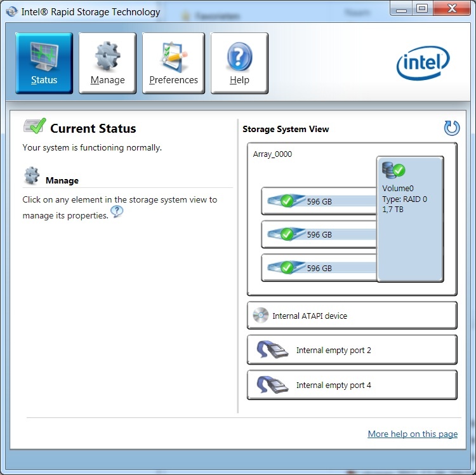Image resolution: width=476 pixels, height=475 pixels.
Task: Click the Intel Rapid Storage title bar icon
Action: point(11,11)
